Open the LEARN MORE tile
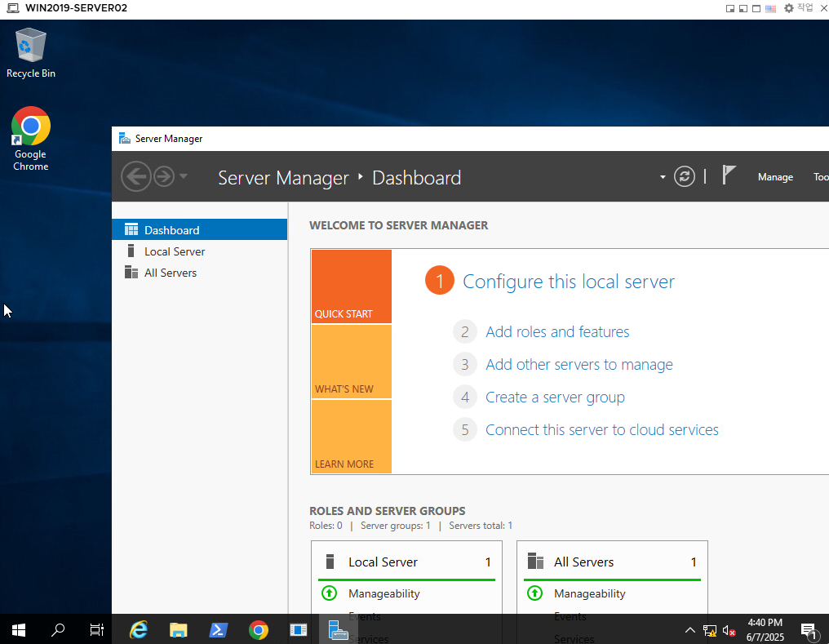 (352, 437)
